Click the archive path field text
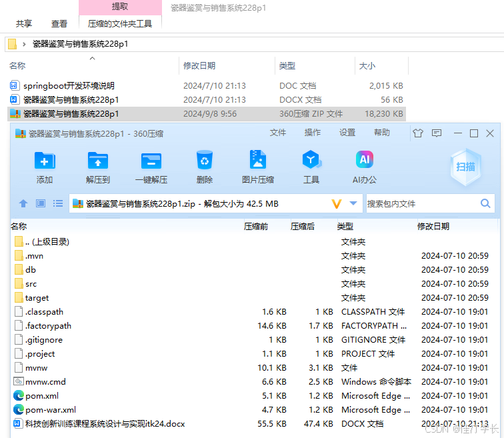The image size is (504, 438). (182, 204)
